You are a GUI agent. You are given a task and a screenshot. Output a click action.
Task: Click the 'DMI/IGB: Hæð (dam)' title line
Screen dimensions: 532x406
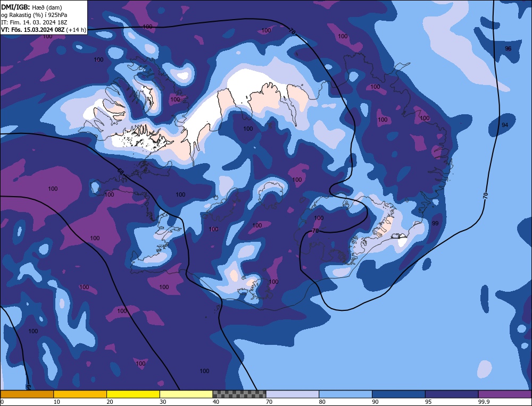tap(31, 7)
